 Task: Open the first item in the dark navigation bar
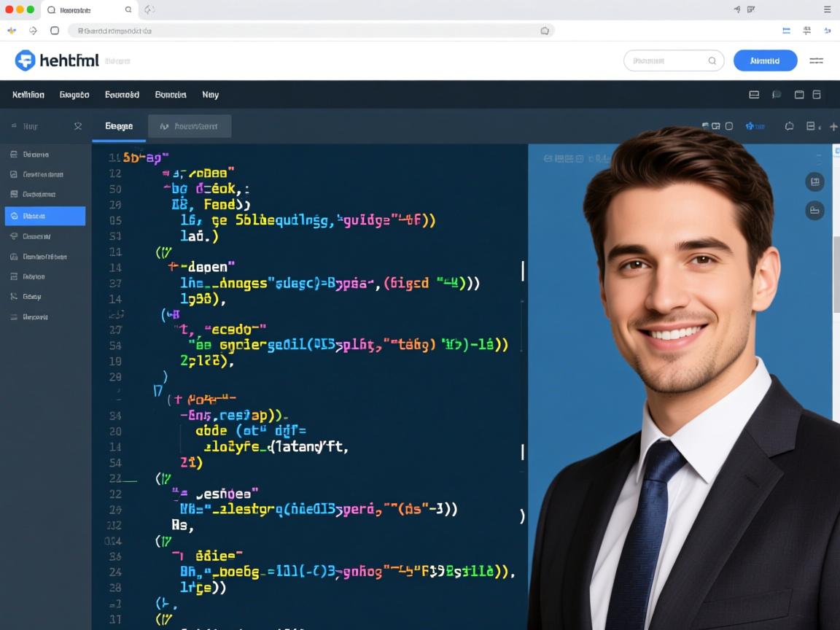(28, 95)
